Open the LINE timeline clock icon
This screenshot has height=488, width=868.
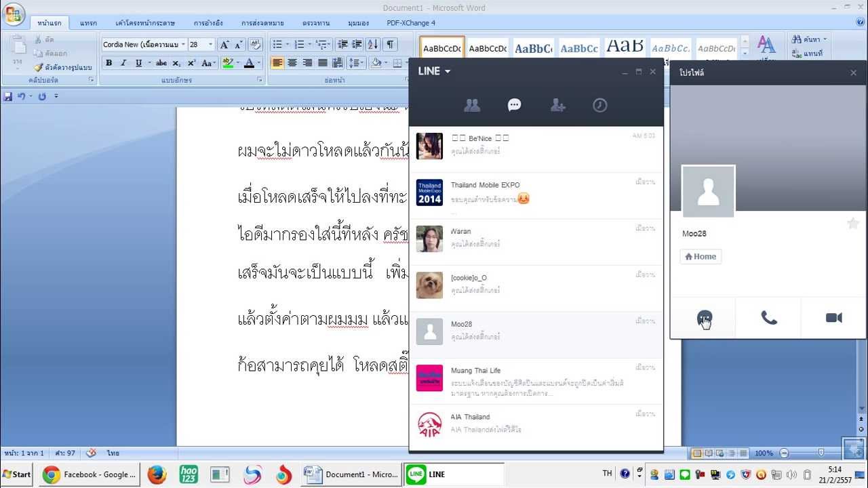pos(600,105)
